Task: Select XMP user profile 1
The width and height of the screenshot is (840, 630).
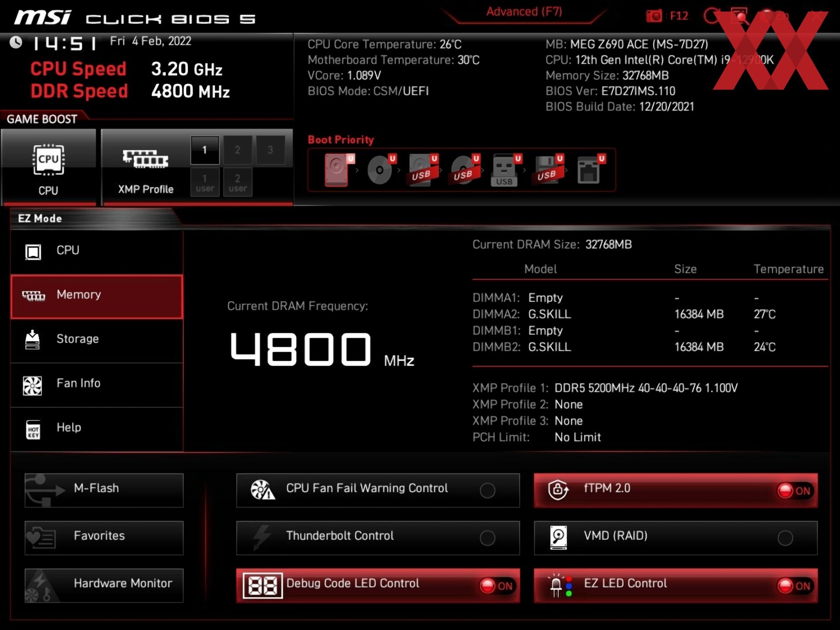Action: tap(205, 182)
